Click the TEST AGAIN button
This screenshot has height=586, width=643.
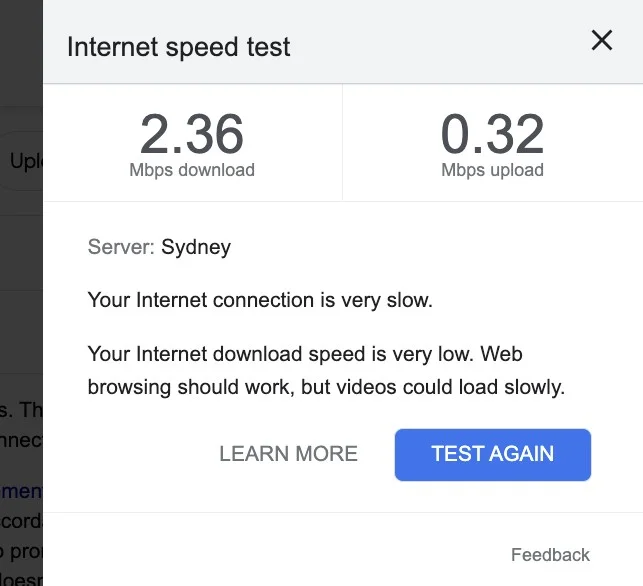(492, 454)
